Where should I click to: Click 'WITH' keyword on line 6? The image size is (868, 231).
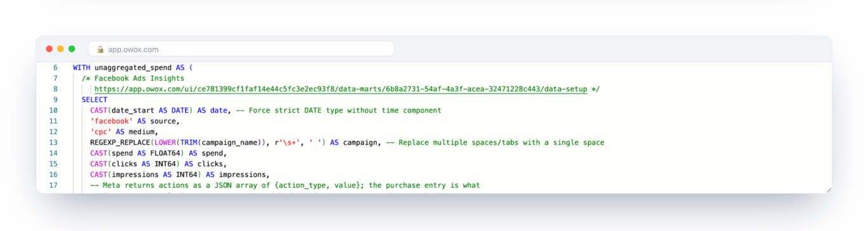pos(81,67)
